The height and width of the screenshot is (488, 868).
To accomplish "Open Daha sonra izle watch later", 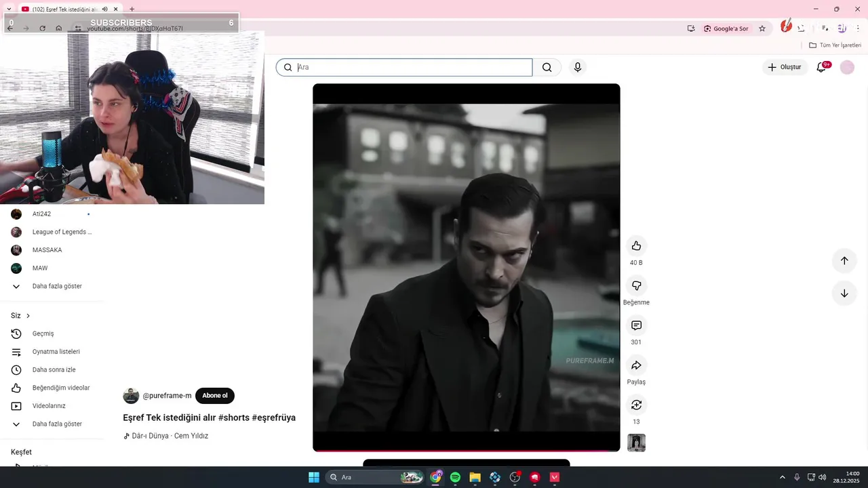I will (x=52, y=370).
